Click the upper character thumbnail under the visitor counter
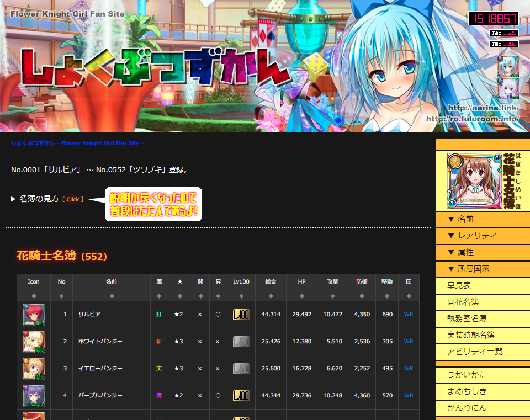The width and height of the screenshot is (530, 420). [x=508, y=66]
